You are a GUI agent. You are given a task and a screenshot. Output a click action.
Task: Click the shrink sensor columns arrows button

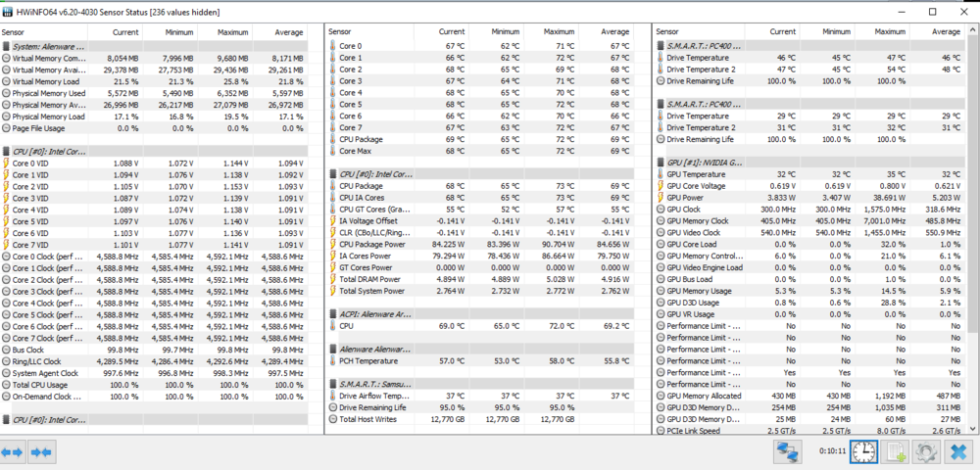(x=41, y=451)
